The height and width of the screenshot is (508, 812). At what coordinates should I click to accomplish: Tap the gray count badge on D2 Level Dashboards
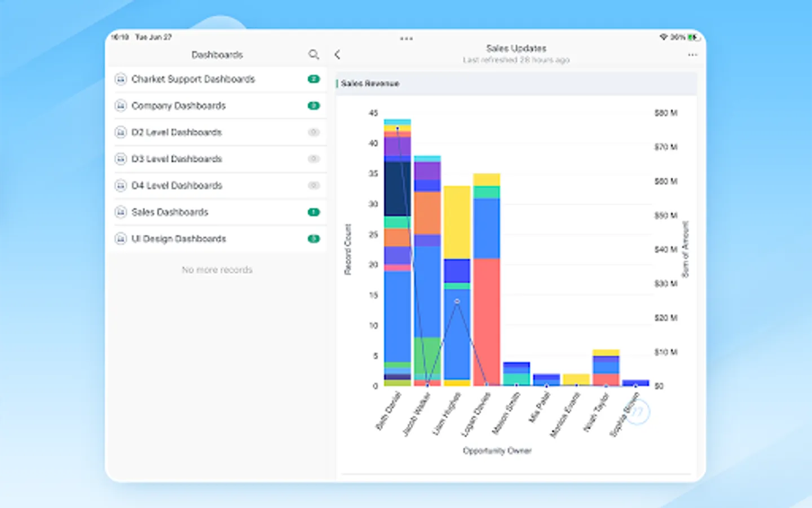pos(314,132)
